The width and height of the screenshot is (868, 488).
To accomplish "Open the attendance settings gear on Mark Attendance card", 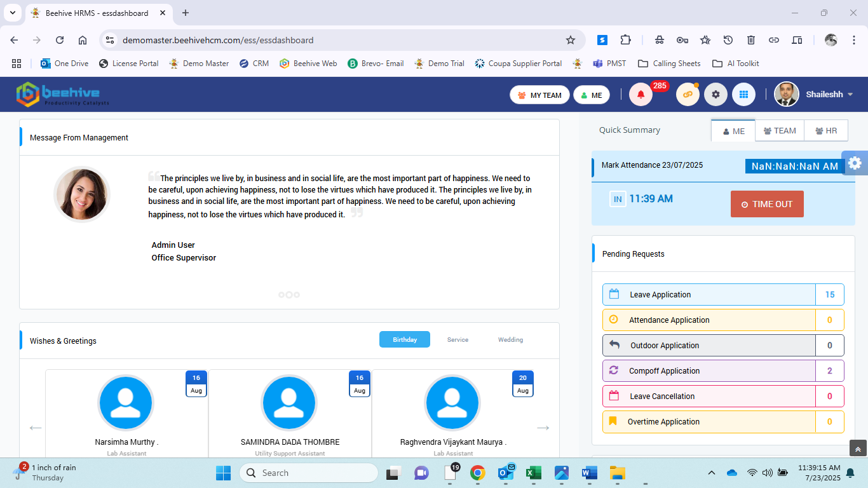I will click(x=855, y=163).
